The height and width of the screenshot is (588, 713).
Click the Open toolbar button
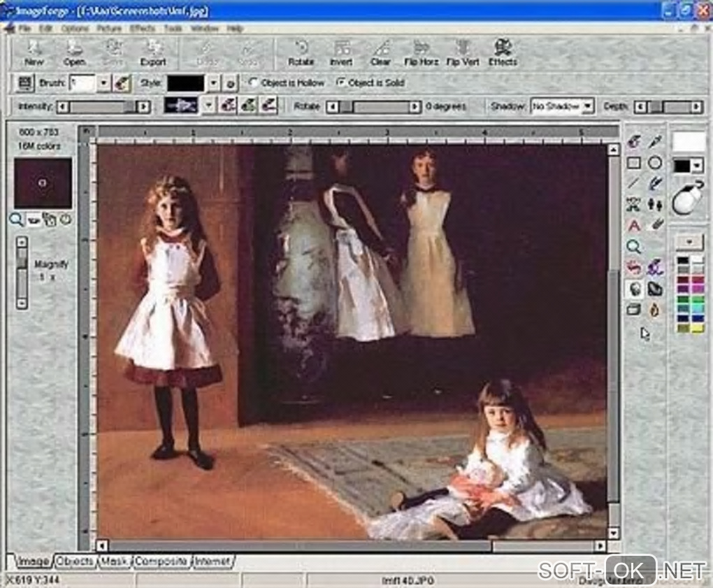(x=74, y=53)
